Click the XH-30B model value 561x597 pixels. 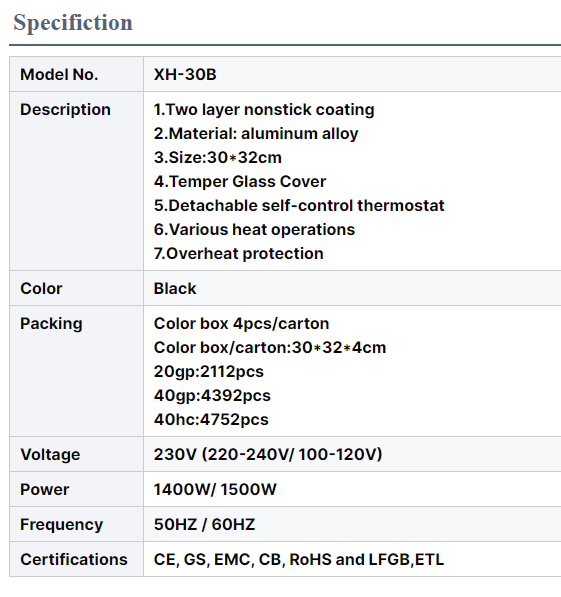coord(185,74)
